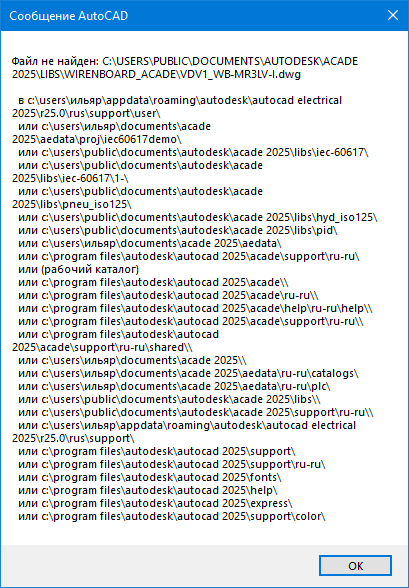Click the path ending in autocad 2025\fonts\

[150, 477]
